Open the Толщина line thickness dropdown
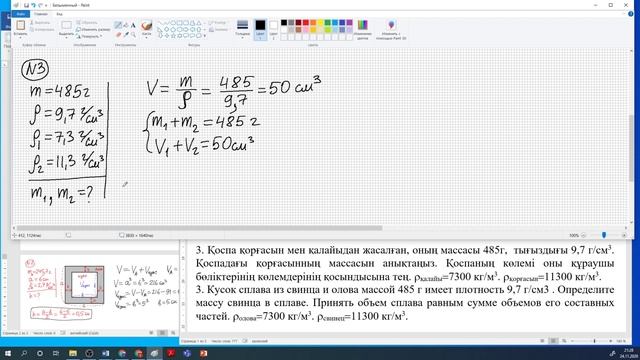The image size is (640, 360). (242, 29)
